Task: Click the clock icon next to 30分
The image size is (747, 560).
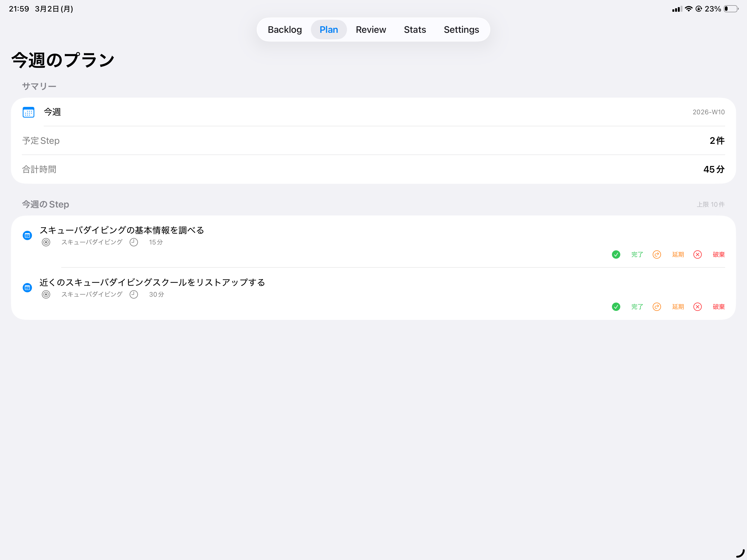Action: tap(134, 294)
